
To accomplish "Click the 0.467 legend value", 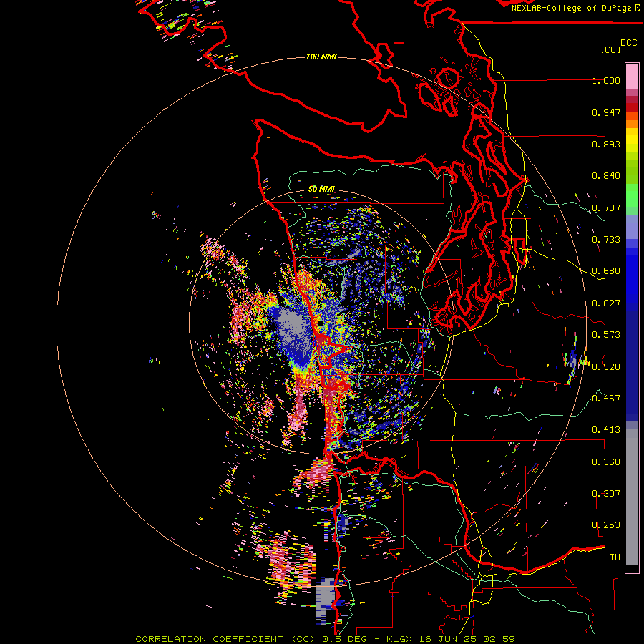I will [x=606, y=399].
